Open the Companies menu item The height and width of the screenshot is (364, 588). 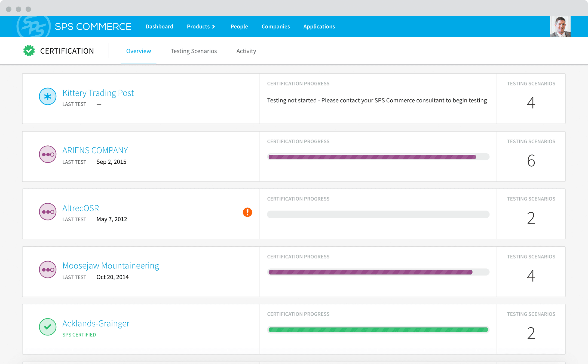pyautogui.click(x=276, y=26)
